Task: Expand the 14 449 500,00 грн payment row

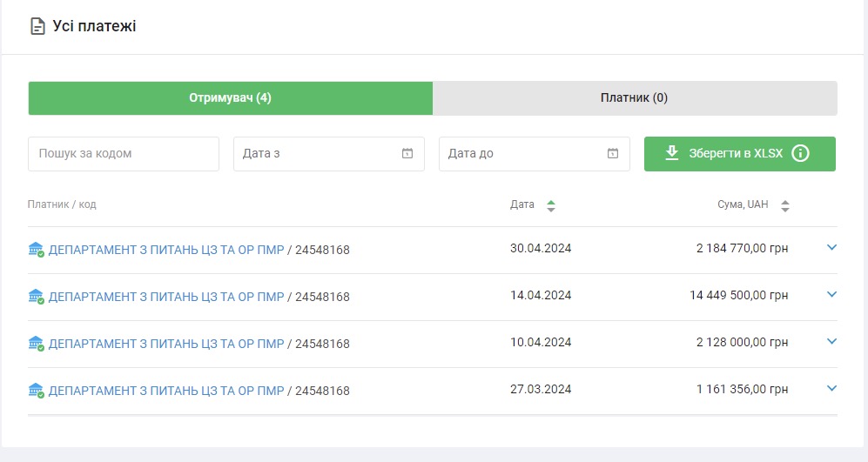Action: [x=831, y=295]
